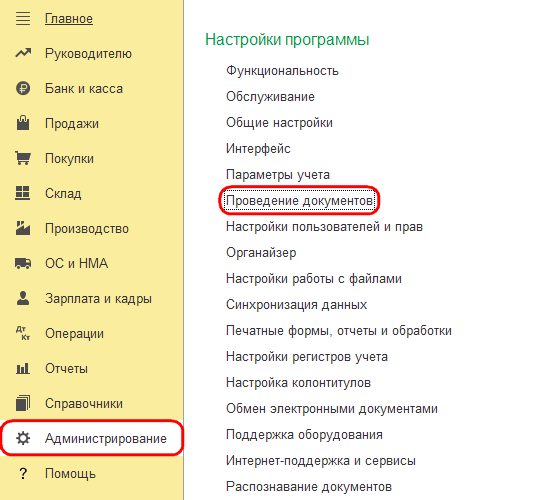Viewport: 539px width, 500px height.
Task: Click the question mark icon for Помощь
Action: tap(23, 474)
